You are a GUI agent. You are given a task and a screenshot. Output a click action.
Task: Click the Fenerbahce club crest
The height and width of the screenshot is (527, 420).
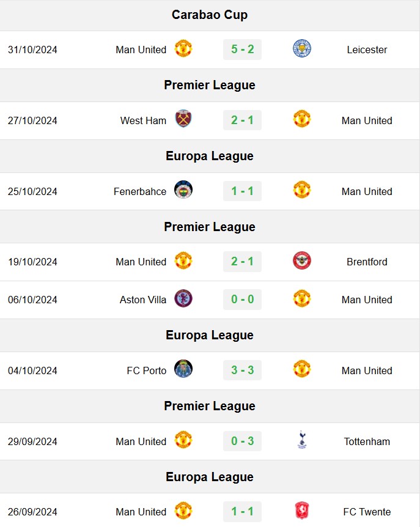point(183,190)
